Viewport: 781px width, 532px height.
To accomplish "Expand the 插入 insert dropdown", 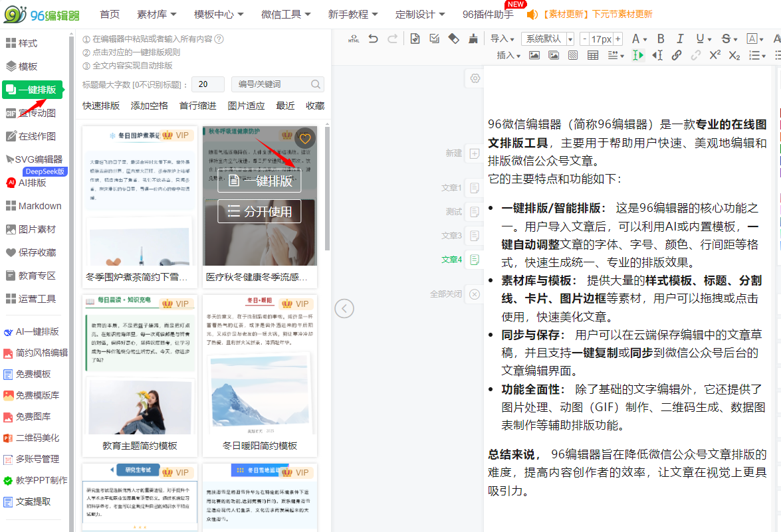I will (509, 56).
